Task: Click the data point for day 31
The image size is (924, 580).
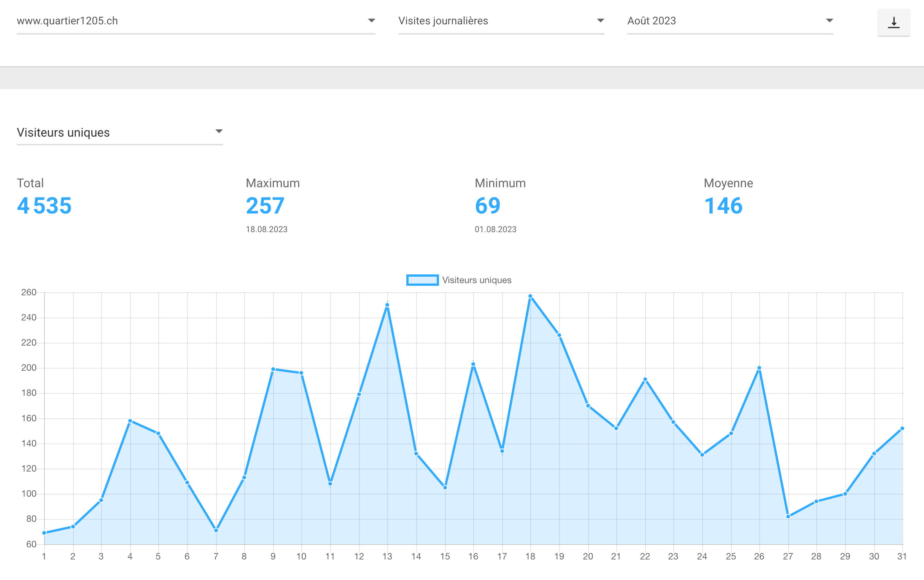Action: tap(902, 429)
